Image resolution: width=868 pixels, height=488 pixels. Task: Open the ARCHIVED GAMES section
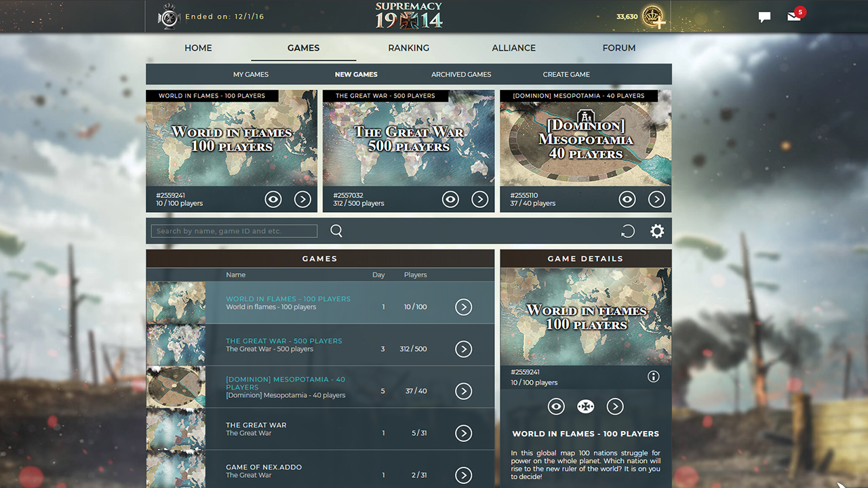pos(461,74)
